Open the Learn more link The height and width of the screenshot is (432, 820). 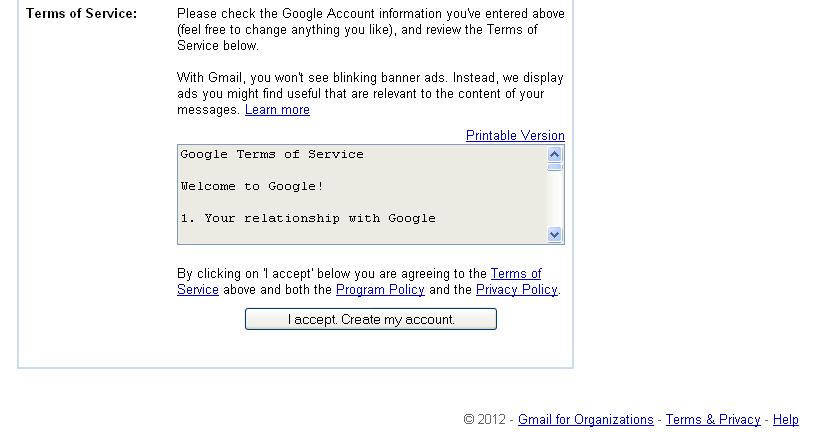coord(277,110)
